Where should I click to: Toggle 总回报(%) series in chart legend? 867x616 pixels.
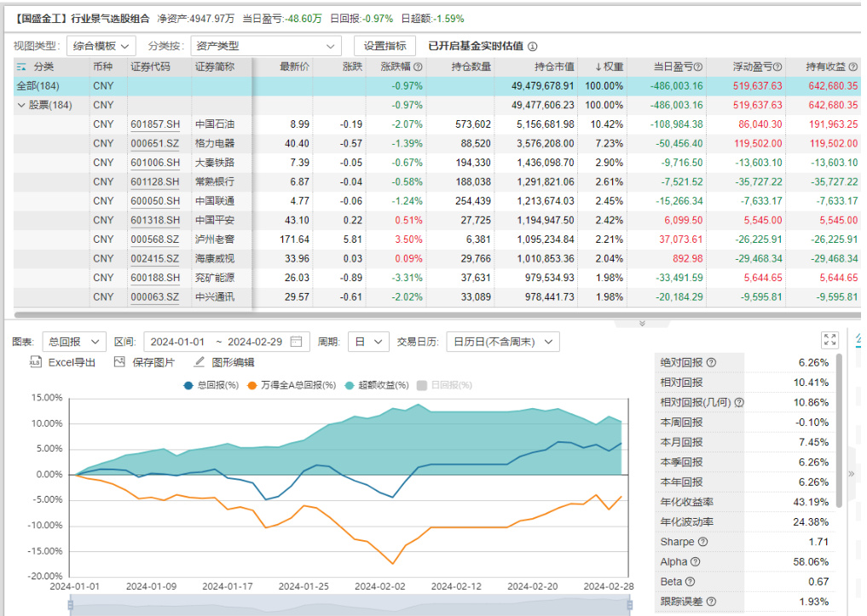[x=211, y=385]
